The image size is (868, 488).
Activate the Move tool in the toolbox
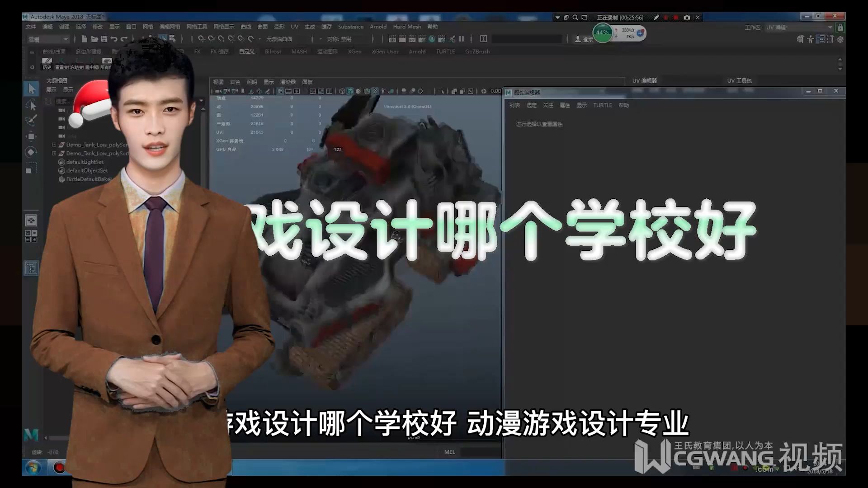pyautogui.click(x=31, y=136)
